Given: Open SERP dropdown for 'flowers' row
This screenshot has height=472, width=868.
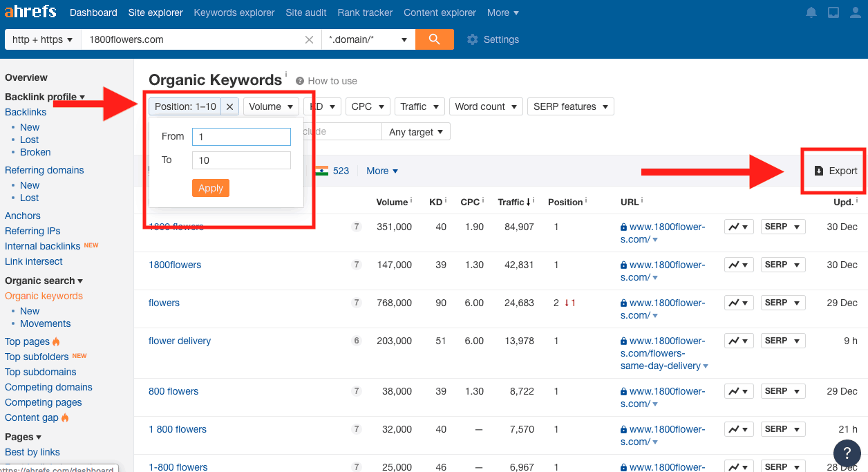Looking at the screenshot, I should click(783, 303).
